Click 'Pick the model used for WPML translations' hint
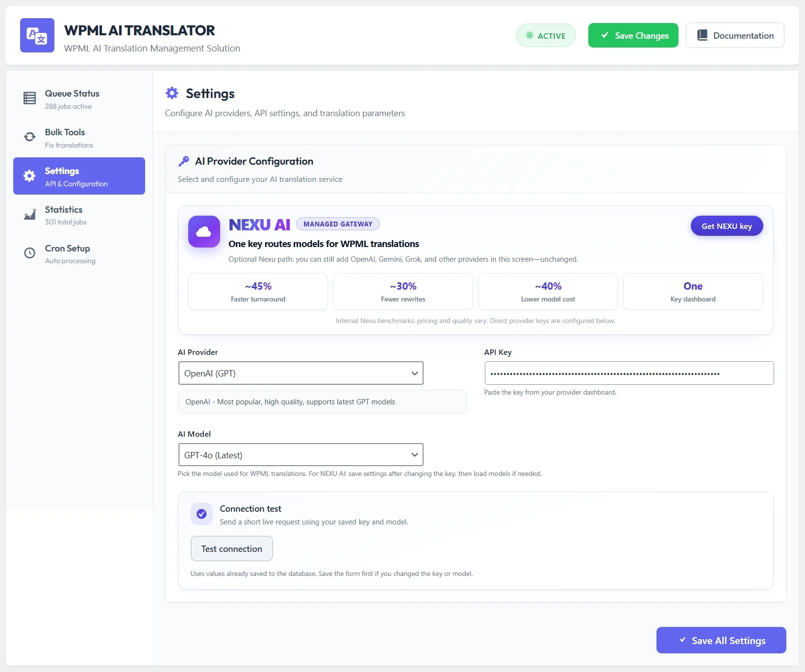Image resolution: width=805 pixels, height=672 pixels. [x=359, y=473]
